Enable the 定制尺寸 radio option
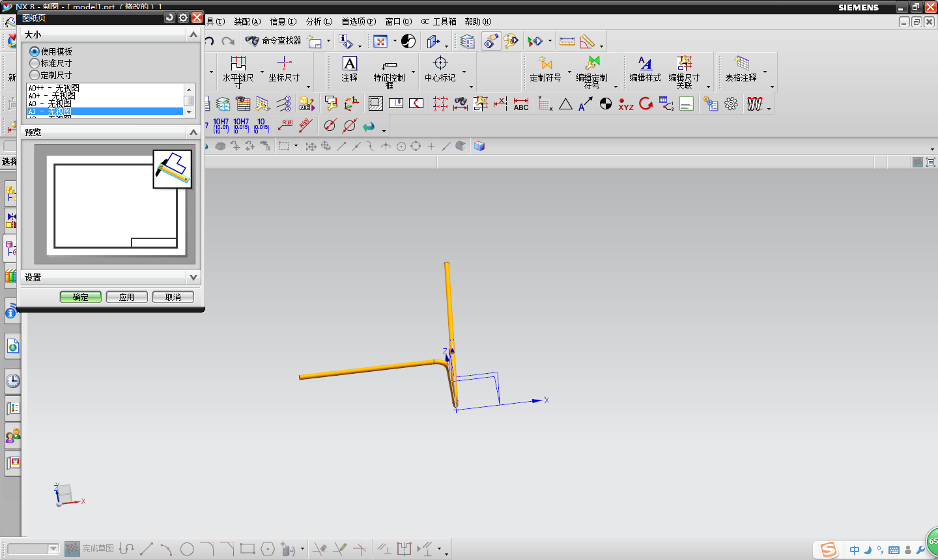938x560 pixels. coord(35,75)
